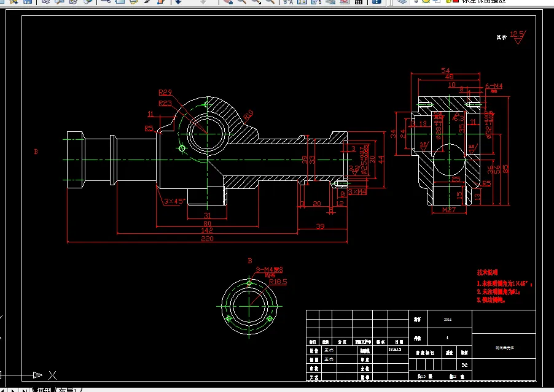Viewport: 554px width, 392px height.
Task: Click the greyed Redo arrow
Action: click(203, 1)
